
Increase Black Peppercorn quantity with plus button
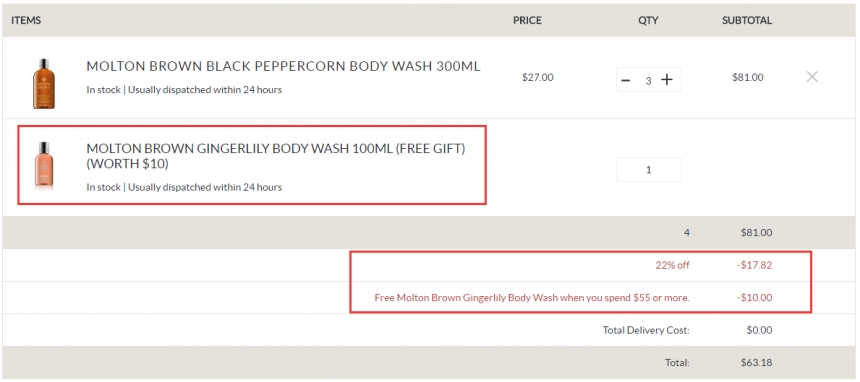click(666, 80)
